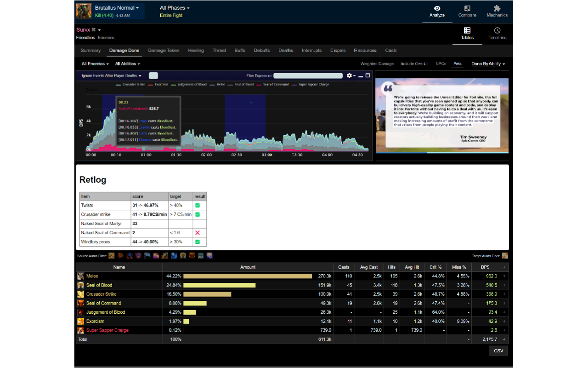588x368 pixels.
Task: Click the Tables grid icon
Action: click(467, 30)
